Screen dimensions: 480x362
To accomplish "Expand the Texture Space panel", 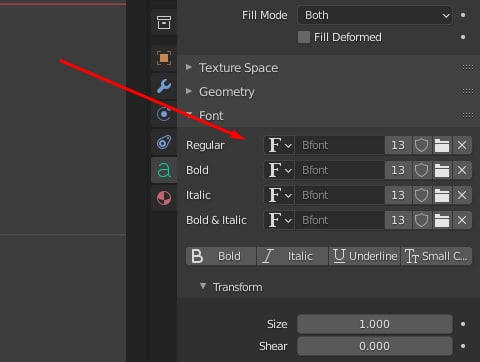I will tap(189, 67).
